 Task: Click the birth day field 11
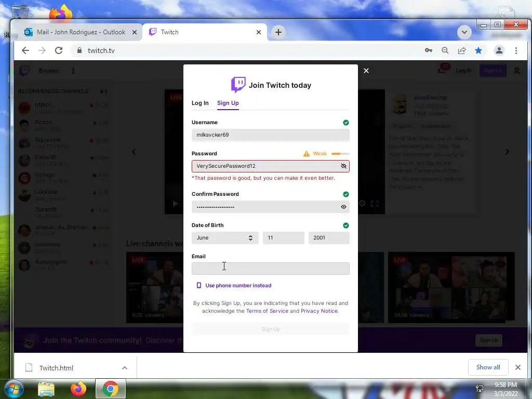[x=283, y=238]
